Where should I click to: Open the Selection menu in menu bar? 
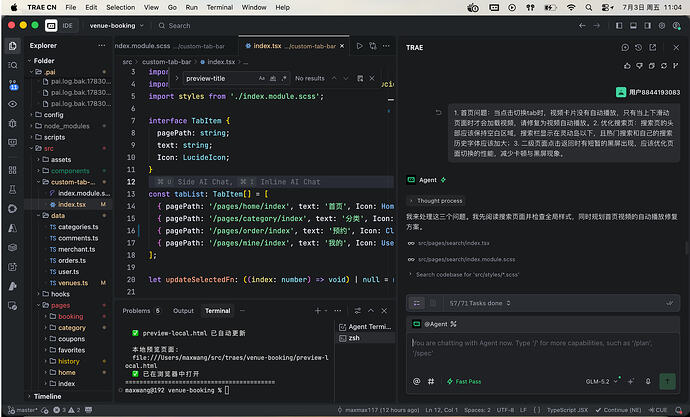pyautogui.click(x=121, y=7)
